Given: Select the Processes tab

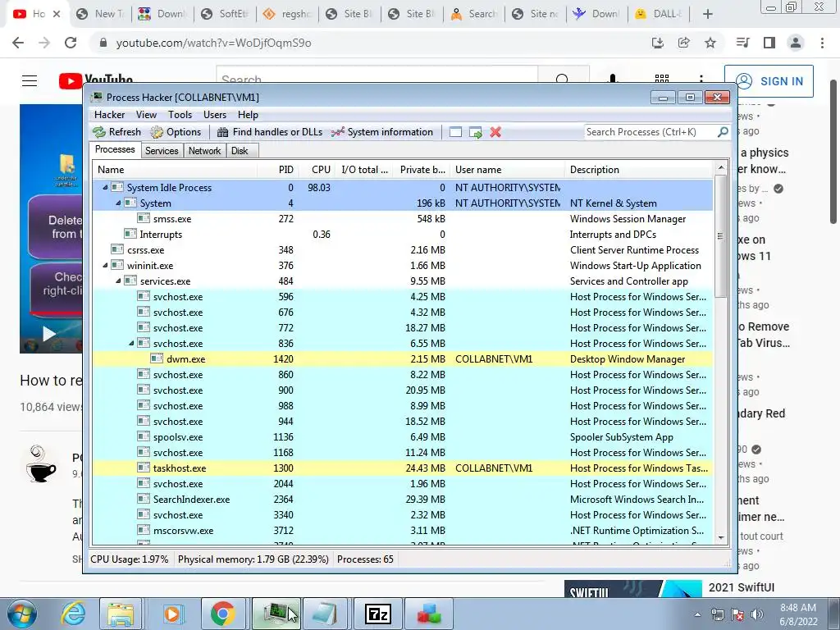Looking at the screenshot, I should tap(115, 149).
